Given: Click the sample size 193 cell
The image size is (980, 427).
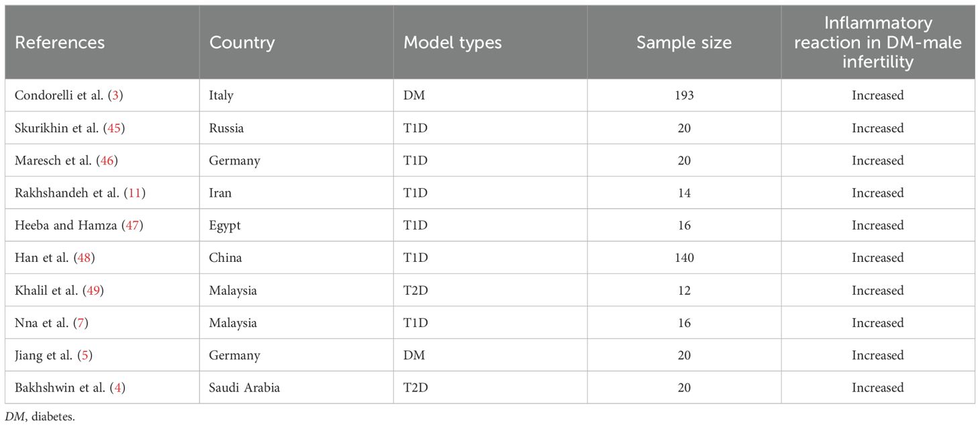Looking at the screenshot, I should [684, 95].
